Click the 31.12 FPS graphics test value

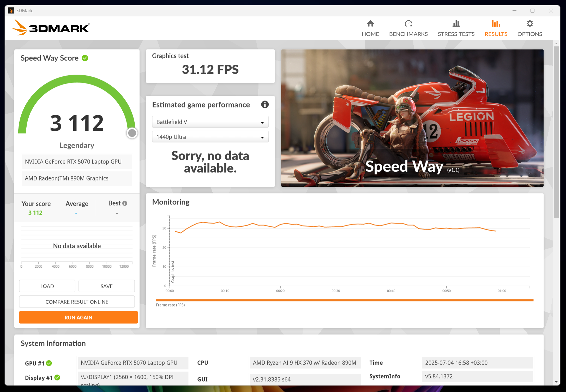point(210,69)
